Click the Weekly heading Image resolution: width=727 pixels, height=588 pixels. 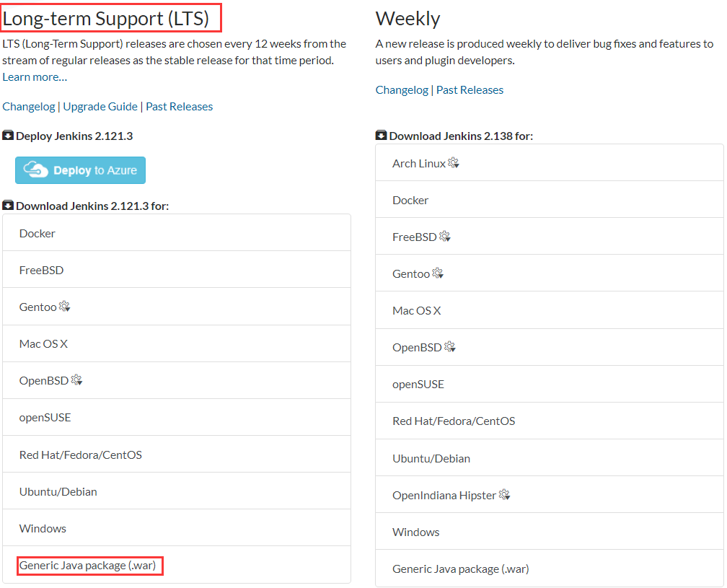[407, 19]
